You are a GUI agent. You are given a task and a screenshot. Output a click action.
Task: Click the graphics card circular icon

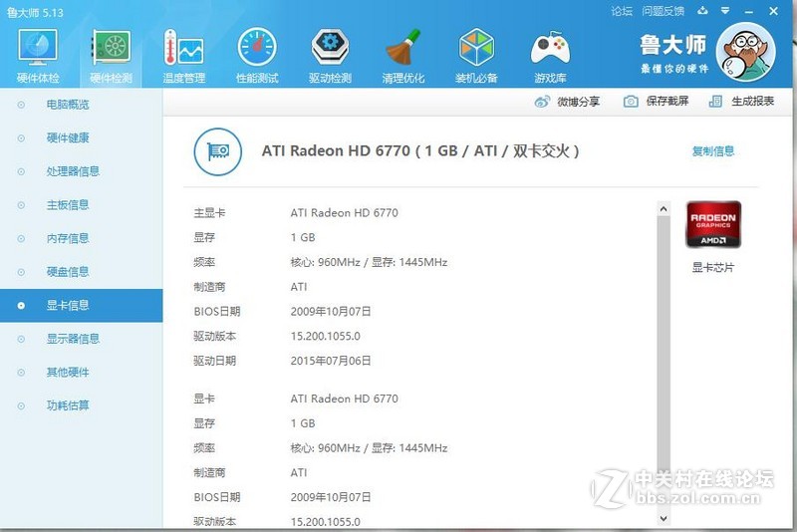218,151
